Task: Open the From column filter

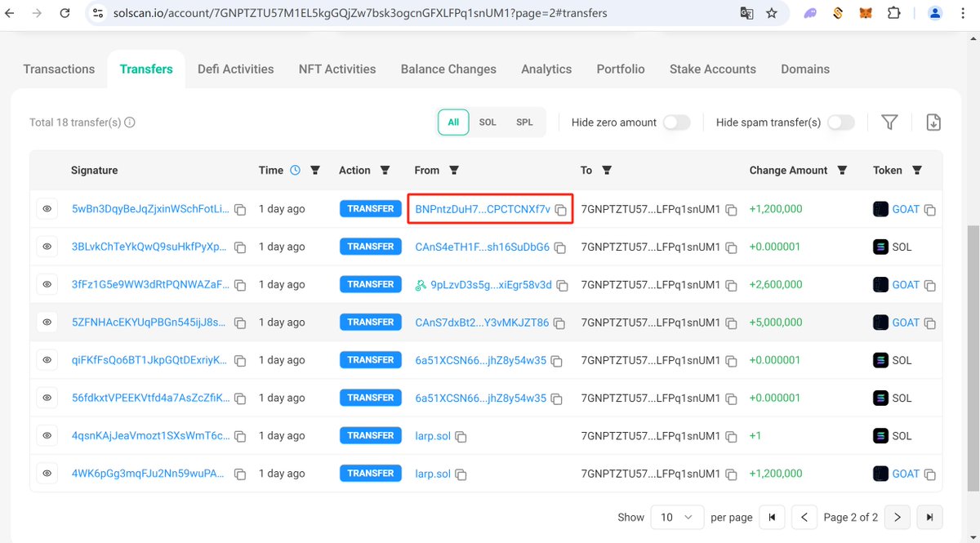Action: 454,171
